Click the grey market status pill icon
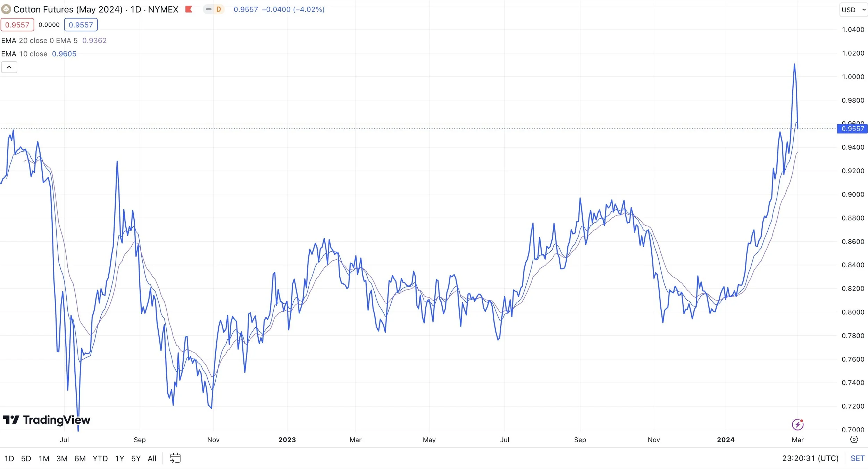This screenshot has width=868, height=469. pos(209,9)
